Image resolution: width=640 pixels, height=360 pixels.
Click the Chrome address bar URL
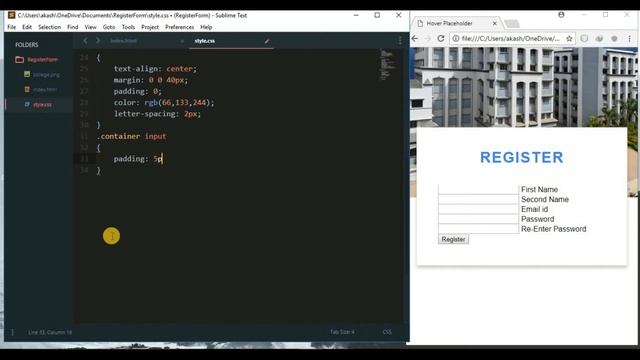[511, 38]
